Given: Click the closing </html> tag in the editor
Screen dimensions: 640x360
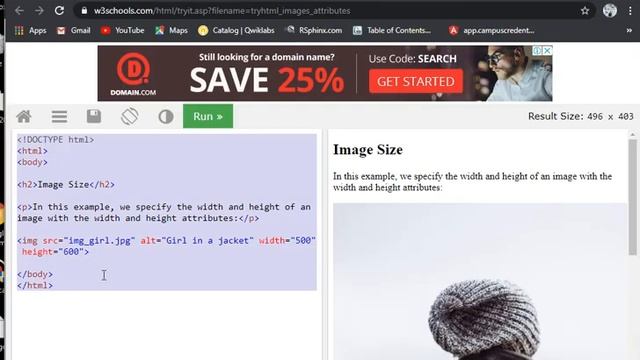Looking at the screenshot, I should [x=35, y=285].
